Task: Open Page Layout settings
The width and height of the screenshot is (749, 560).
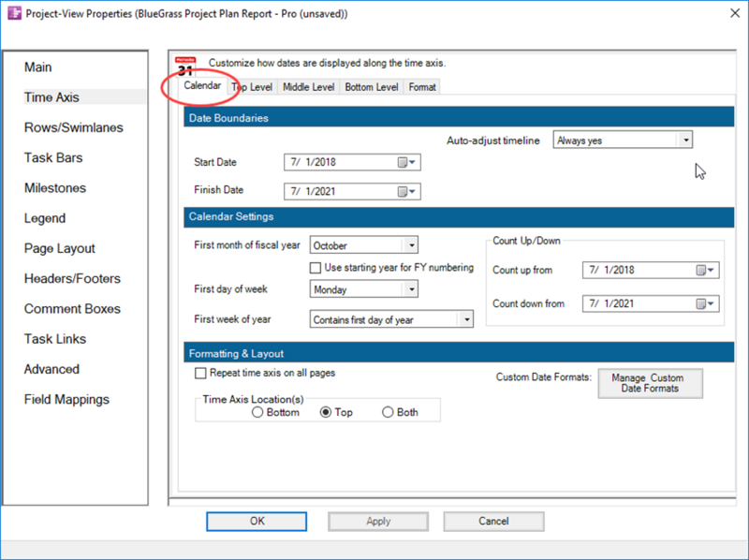Action: tap(60, 248)
